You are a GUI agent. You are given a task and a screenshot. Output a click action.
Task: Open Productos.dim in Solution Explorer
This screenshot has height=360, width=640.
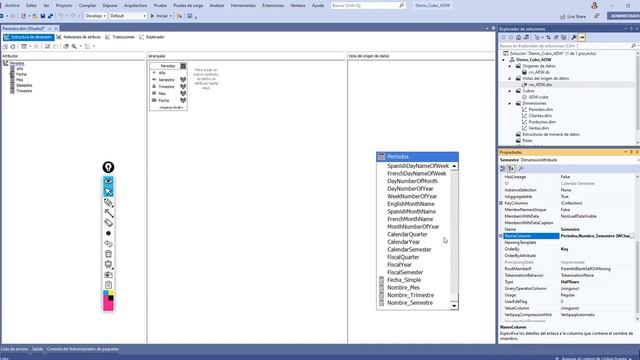click(542, 122)
